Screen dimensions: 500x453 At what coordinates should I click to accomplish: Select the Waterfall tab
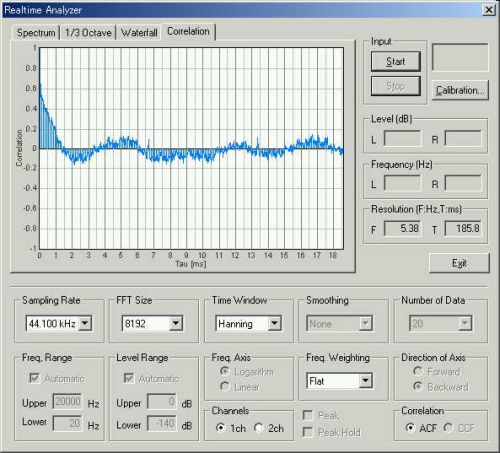pyautogui.click(x=139, y=33)
